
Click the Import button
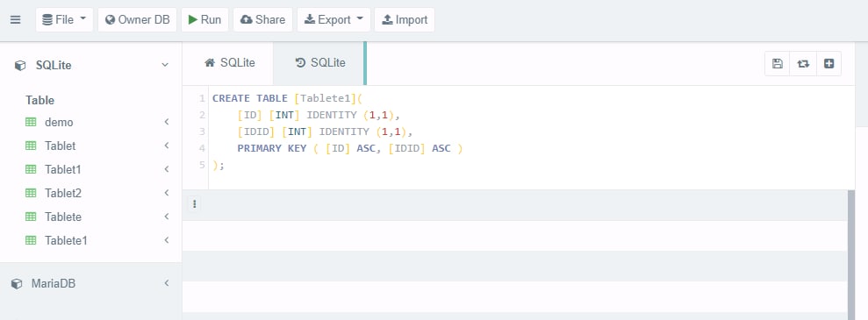(405, 20)
